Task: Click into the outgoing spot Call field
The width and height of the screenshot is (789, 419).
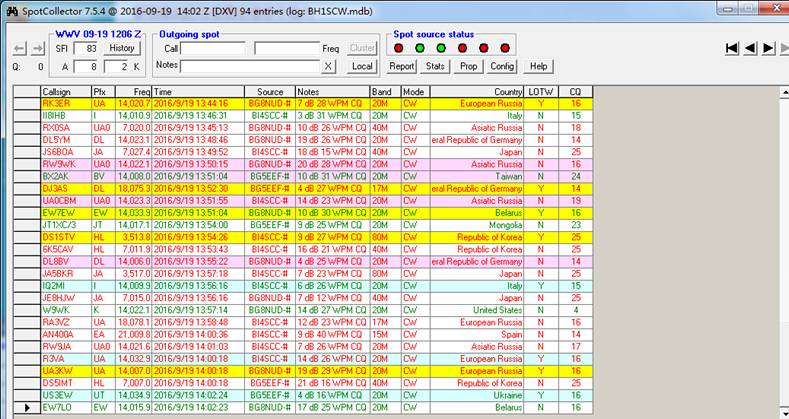Action: (x=212, y=48)
